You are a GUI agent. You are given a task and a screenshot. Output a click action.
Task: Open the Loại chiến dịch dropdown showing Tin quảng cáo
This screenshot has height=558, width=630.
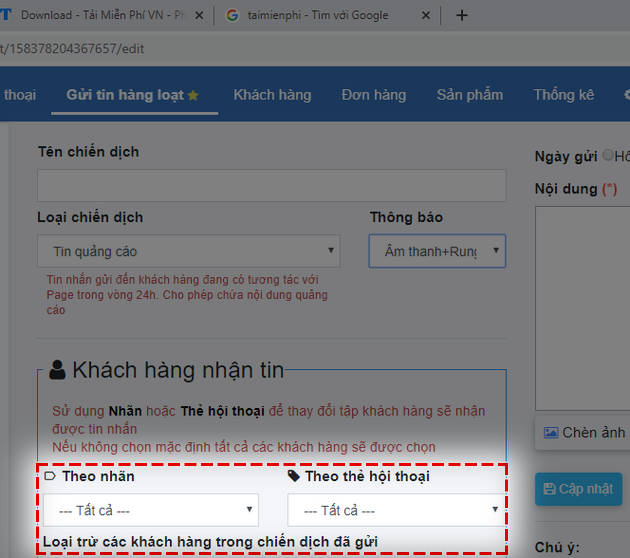tap(188, 251)
